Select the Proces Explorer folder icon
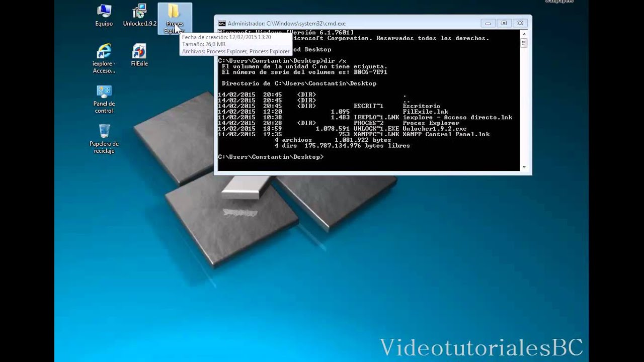 tap(175, 18)
